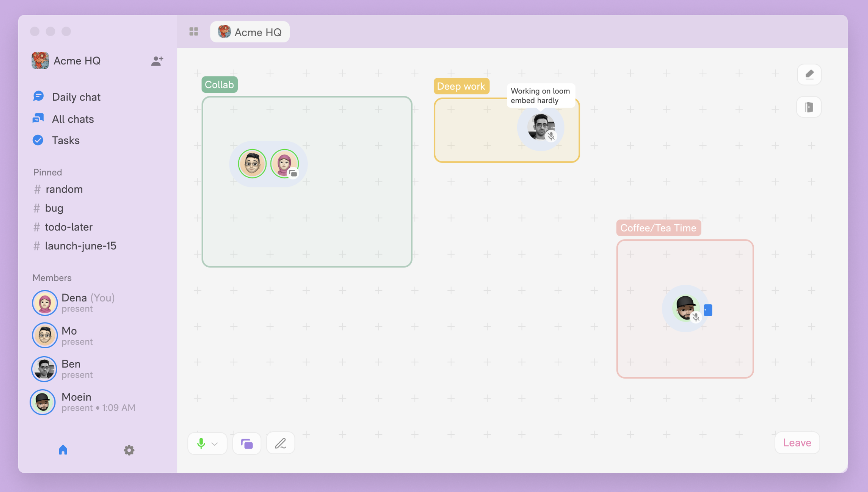Click the edit pencil icon top right

pyautogui.click(x=809, y=74)
